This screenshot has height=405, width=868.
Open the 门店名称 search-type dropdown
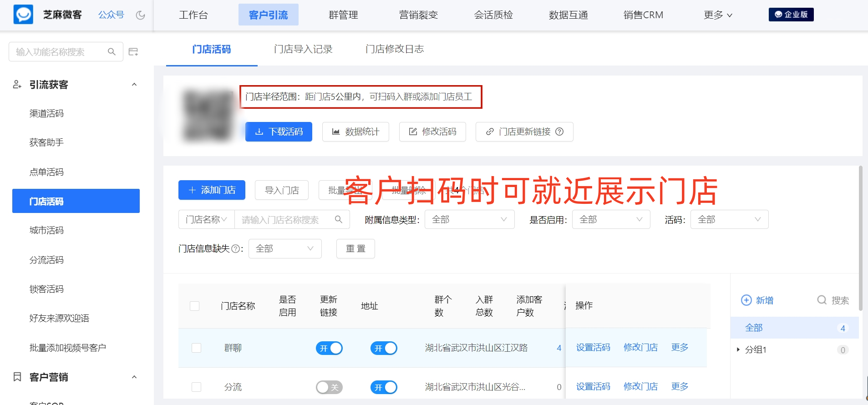tap(206, 219)
